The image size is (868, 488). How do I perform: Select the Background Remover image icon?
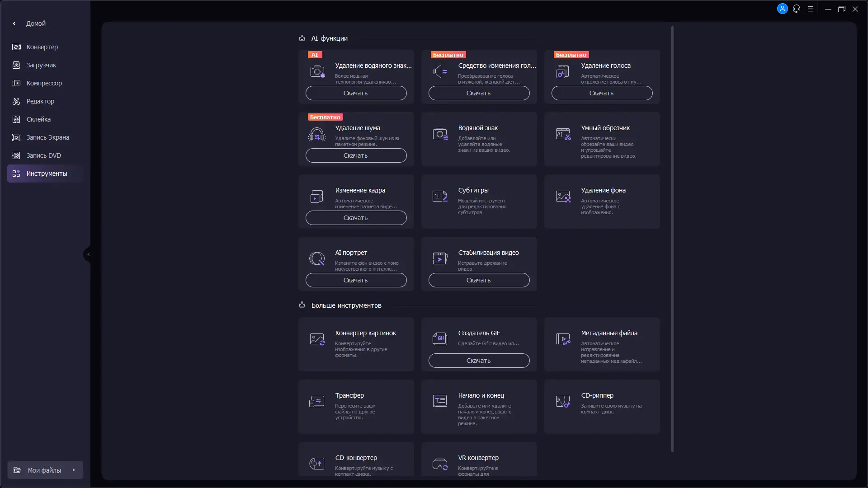pyautogui.click(x=563, y=197)
